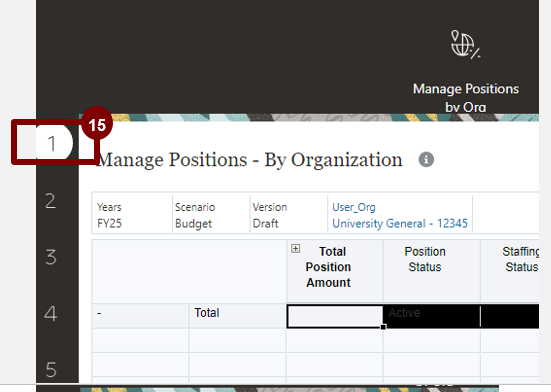This screenshot has height=392, width=551.
Task: Select the Total Position Amount cell in Total row
Action: pos(335,316)
